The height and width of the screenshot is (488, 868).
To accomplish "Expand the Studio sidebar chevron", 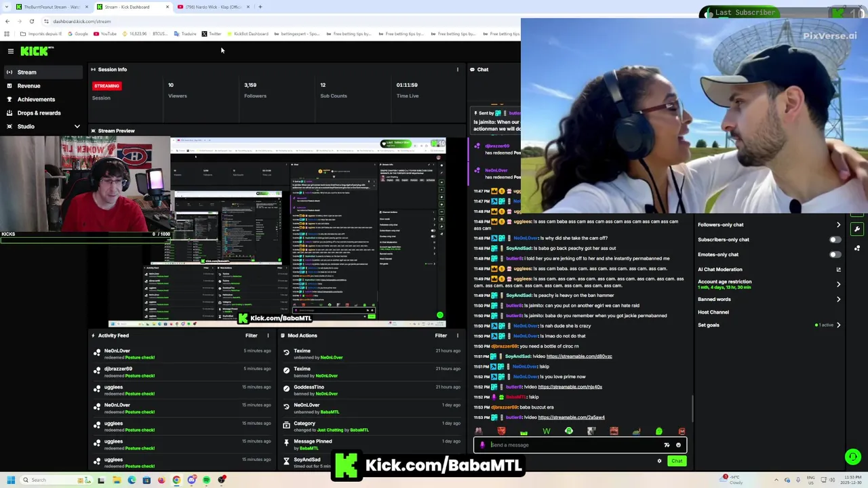I will (x=77, y=126).
